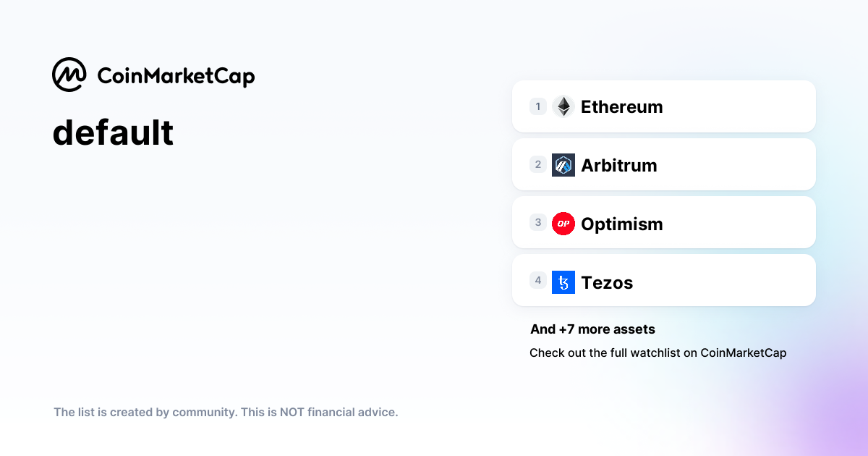This screenshot has height=456, width=868.
Task: Click the blue Tezos coin icon
Action: click(x=563, y=282)
